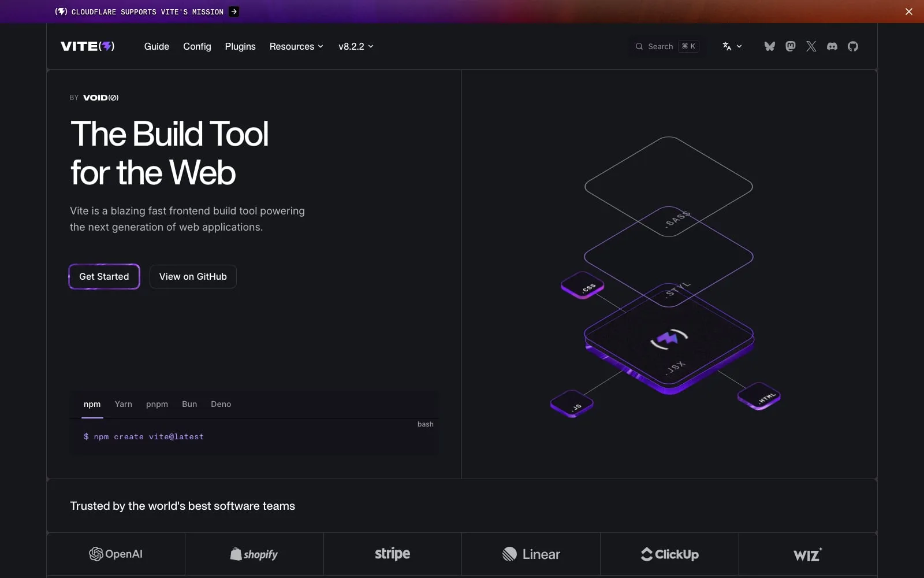Image resolution: width=924 pixels, height=578 pixels.
Task: Click the 'The Build Tool for the Web' heading
Action: coord(169,153)
